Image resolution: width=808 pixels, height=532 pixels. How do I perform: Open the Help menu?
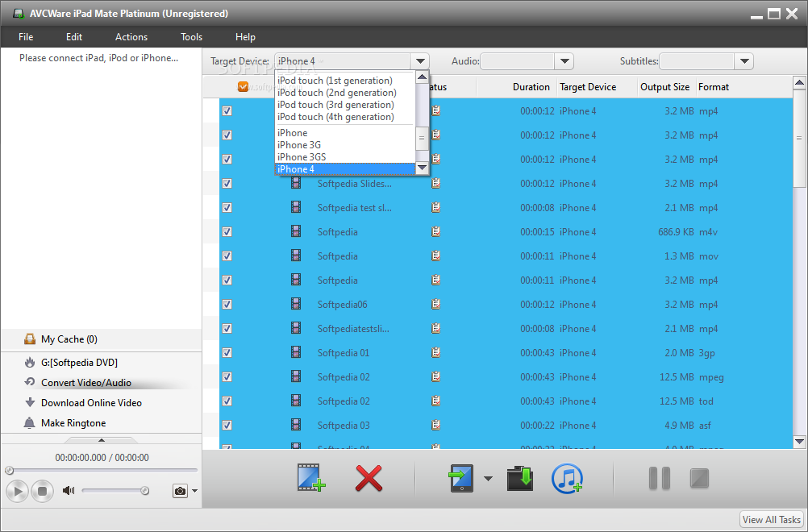[245, 37]
